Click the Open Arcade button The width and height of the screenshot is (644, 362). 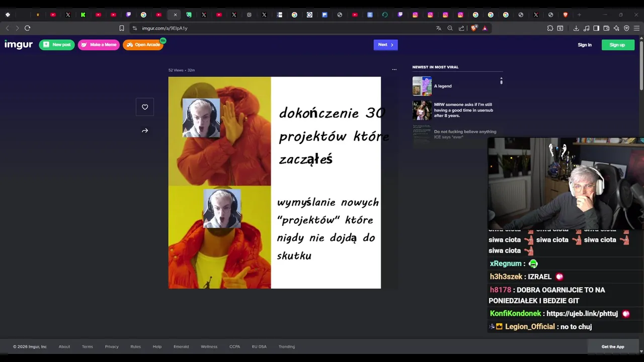143,45
